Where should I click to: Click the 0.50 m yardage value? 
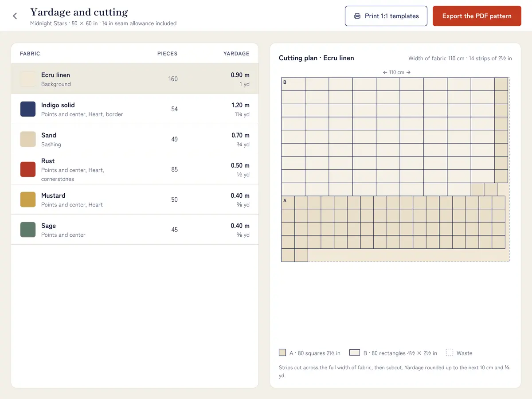tap(240, 165)
